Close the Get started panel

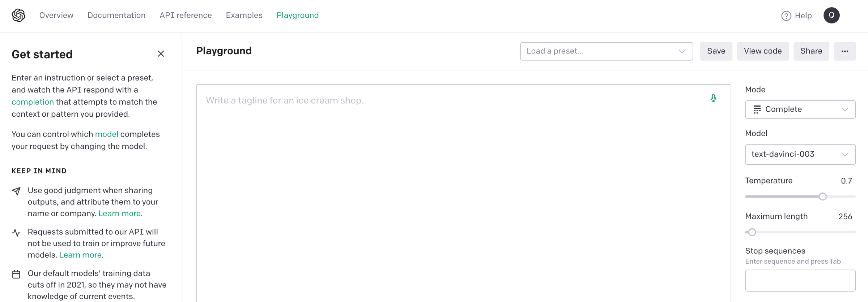[x=161, y=53]
